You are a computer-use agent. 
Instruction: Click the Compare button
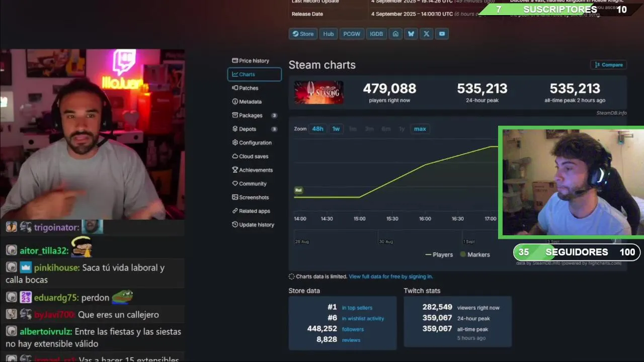(x=608, y=65)
